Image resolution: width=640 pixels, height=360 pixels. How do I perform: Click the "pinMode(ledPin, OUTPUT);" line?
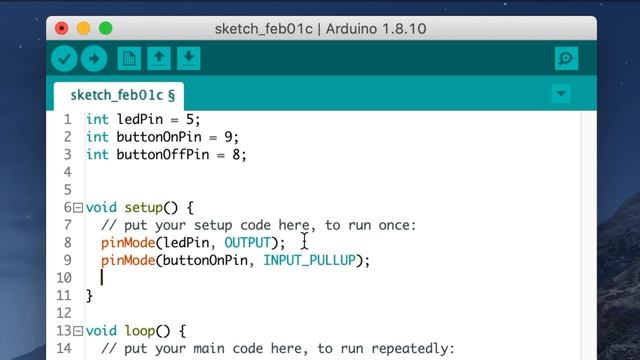(x=193, y=243)
